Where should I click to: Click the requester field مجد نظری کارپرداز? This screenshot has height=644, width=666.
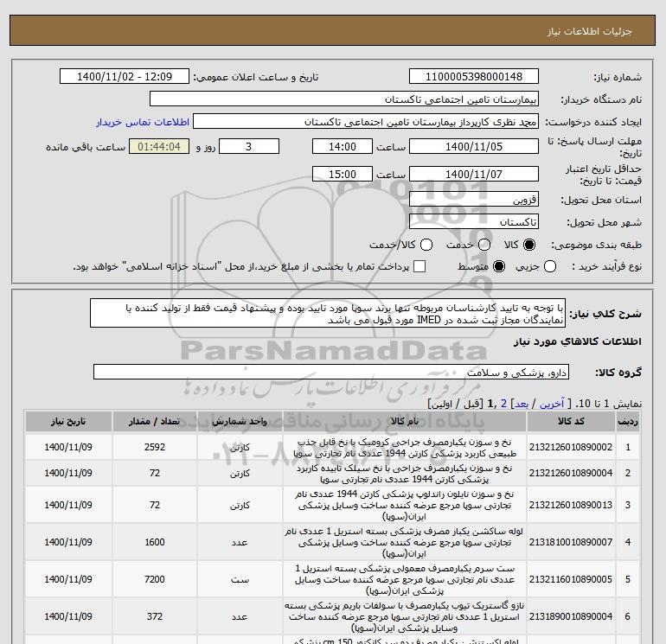(x=366, y=121)
